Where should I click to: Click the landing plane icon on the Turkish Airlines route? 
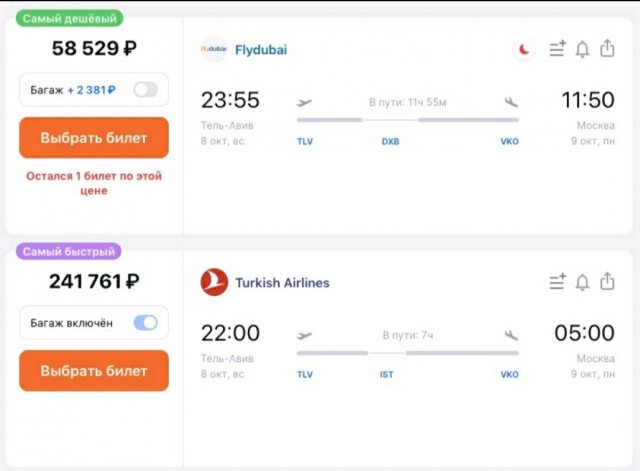pos(512,335)
